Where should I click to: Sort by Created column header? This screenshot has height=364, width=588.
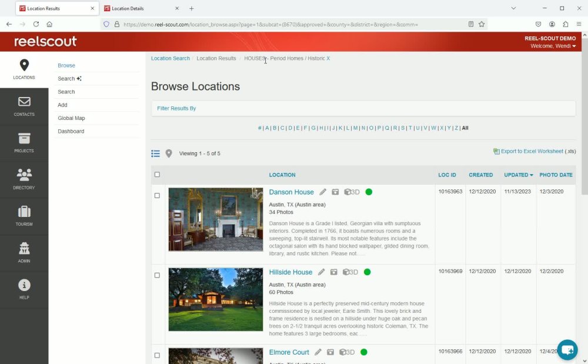[x=481, y=175]
